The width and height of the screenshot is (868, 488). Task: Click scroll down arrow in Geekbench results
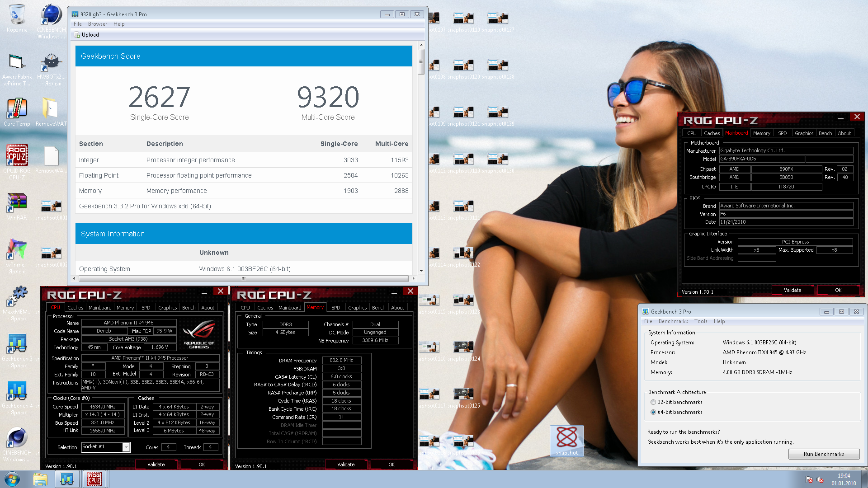421,271
